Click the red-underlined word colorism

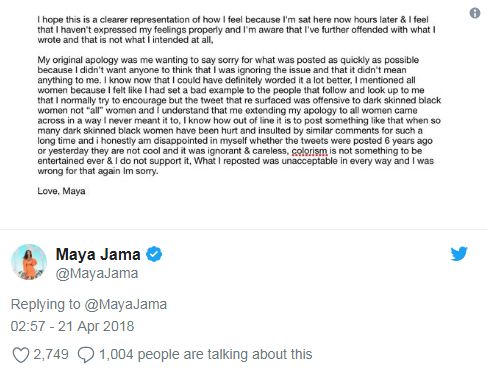coord(309,151)
